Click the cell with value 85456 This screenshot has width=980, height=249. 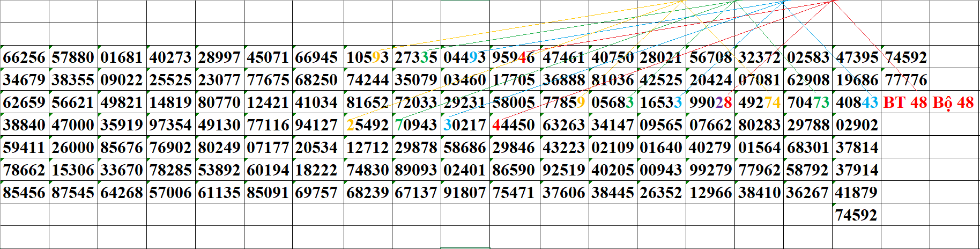25,193
